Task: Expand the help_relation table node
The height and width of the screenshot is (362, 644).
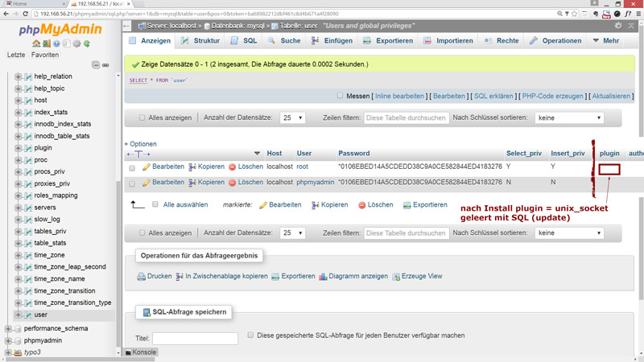Action: click(x=18, y=76)
